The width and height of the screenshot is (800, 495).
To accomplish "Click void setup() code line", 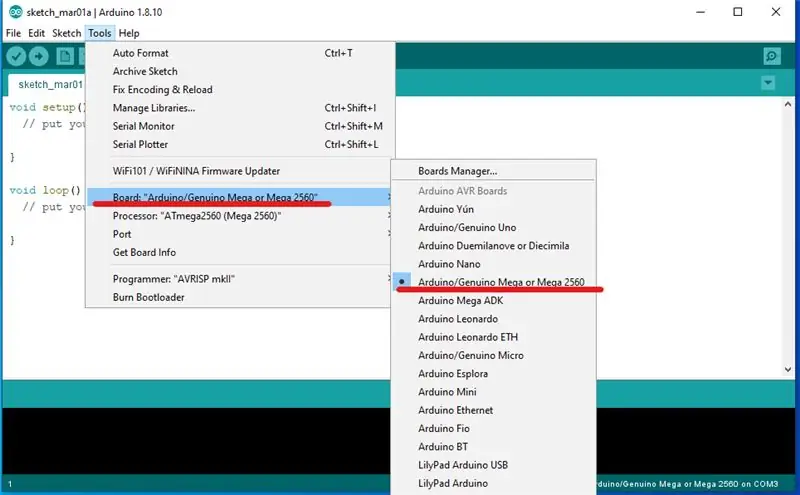I will point(47,107).
